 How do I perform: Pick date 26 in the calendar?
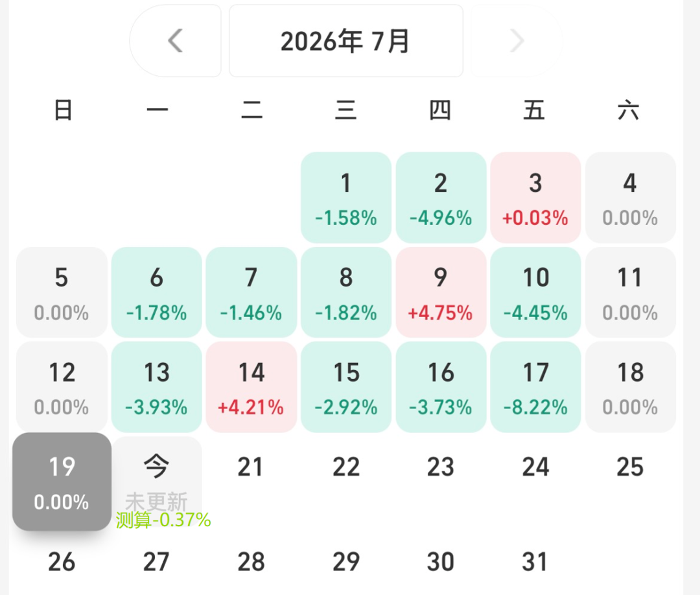62,561
